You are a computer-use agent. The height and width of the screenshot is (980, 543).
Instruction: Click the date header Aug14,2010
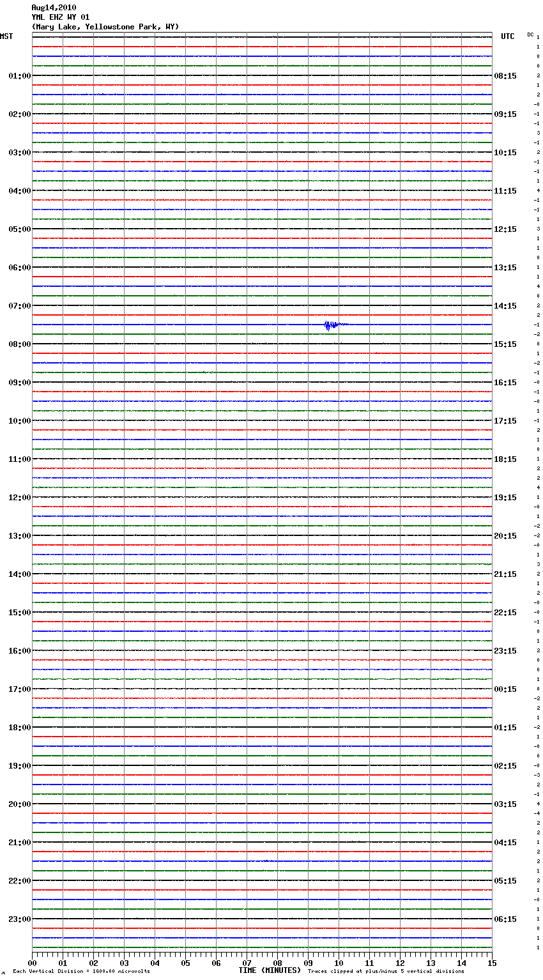pos(54,8)
